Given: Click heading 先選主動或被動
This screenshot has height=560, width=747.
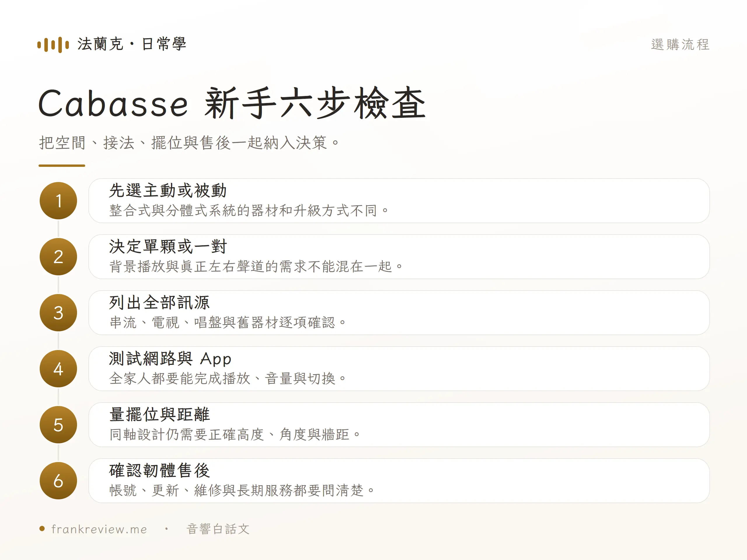Looking at the screenshot, I should click(168, 191).
